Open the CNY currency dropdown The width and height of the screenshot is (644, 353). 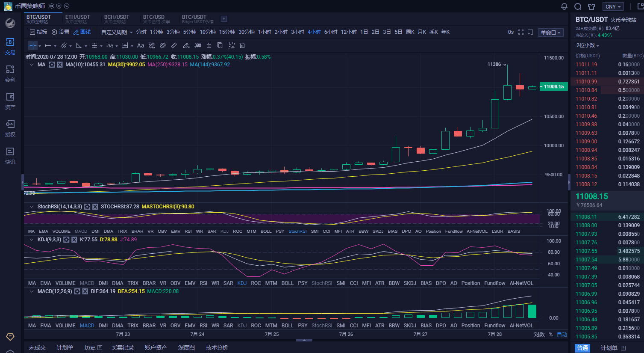(613, 6)
